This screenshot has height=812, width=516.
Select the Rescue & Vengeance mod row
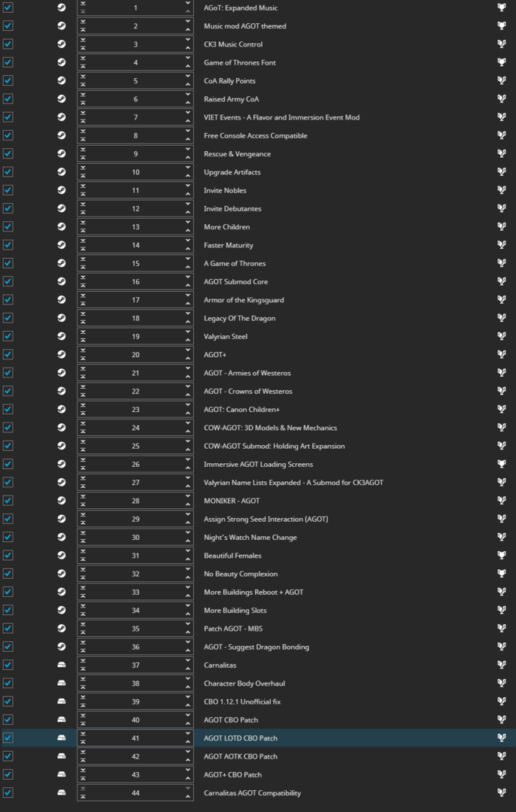(x=237, y=154)
